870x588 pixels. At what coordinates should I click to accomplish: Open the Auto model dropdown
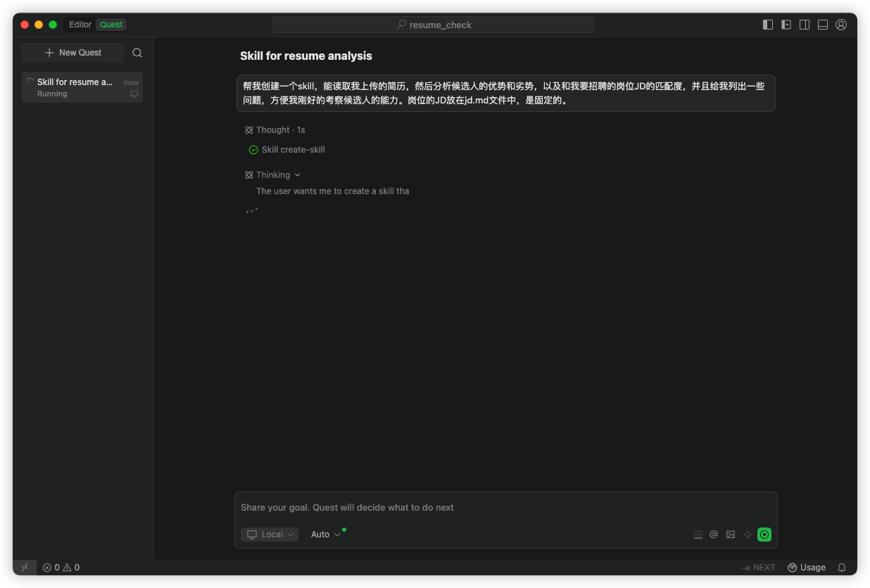(x=326, y=535)
